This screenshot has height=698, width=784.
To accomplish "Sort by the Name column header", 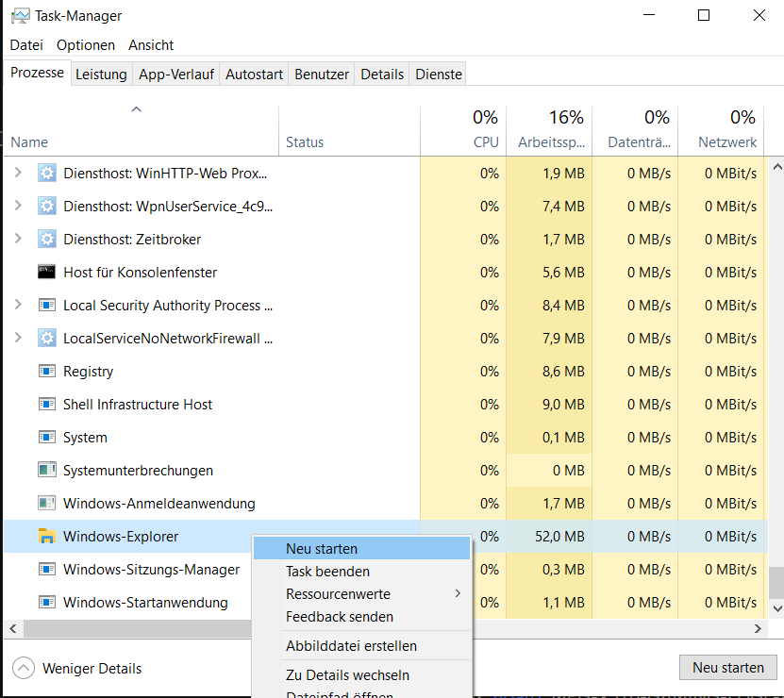I will [x=141, y=130].
